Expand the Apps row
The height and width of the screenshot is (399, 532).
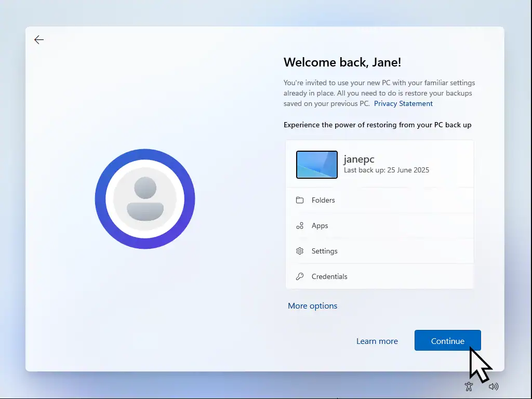[379, 225]
